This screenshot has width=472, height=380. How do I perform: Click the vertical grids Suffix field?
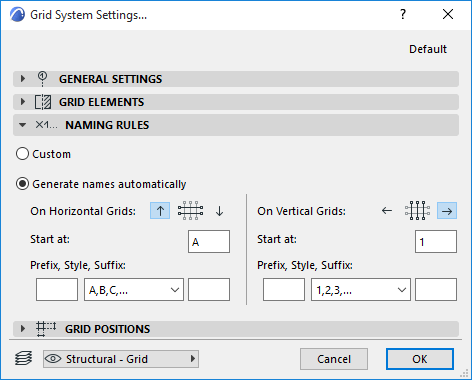[436, 290]
